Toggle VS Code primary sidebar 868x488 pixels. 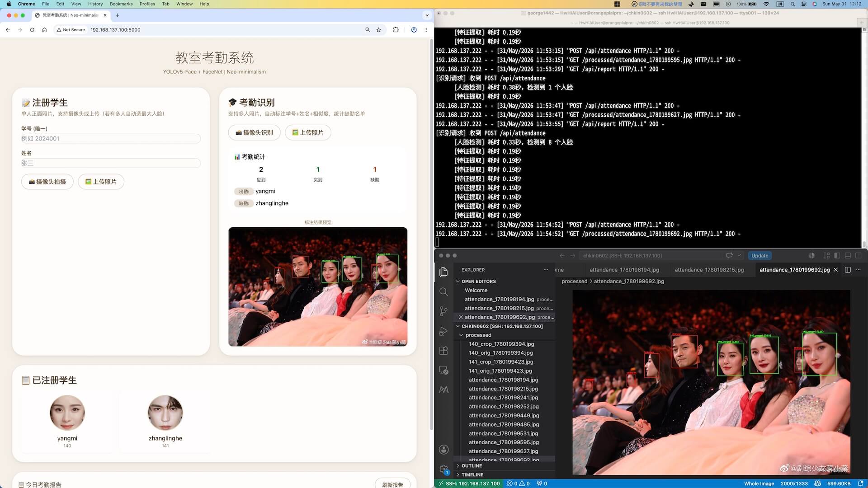(x=837, y=256)
